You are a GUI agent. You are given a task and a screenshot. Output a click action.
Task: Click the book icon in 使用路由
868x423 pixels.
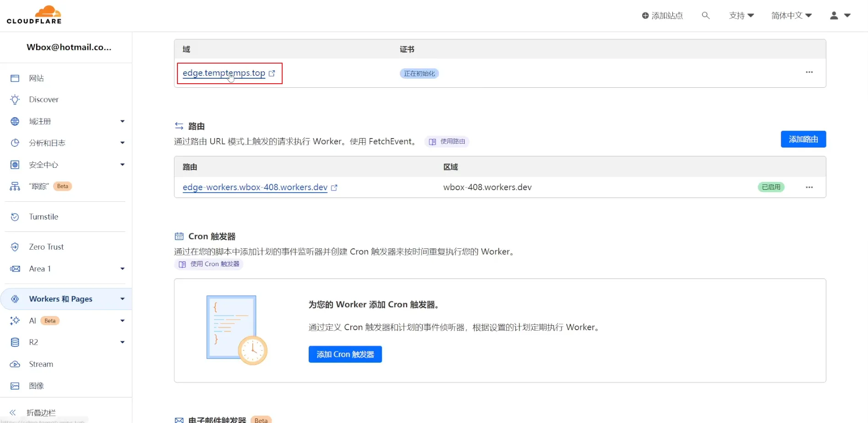click(x=433, y=142)
